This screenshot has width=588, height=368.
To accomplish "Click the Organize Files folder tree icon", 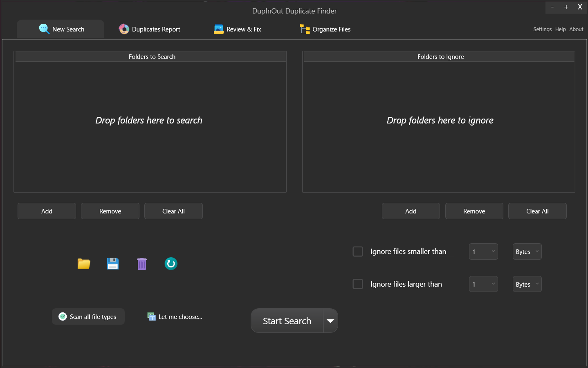I will tap(305, 29).
